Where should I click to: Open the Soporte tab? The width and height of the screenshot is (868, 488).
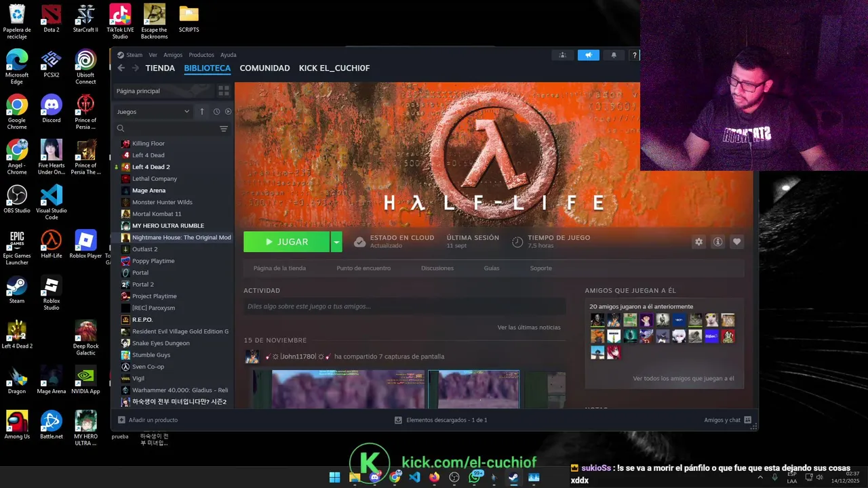click(540, 268)
